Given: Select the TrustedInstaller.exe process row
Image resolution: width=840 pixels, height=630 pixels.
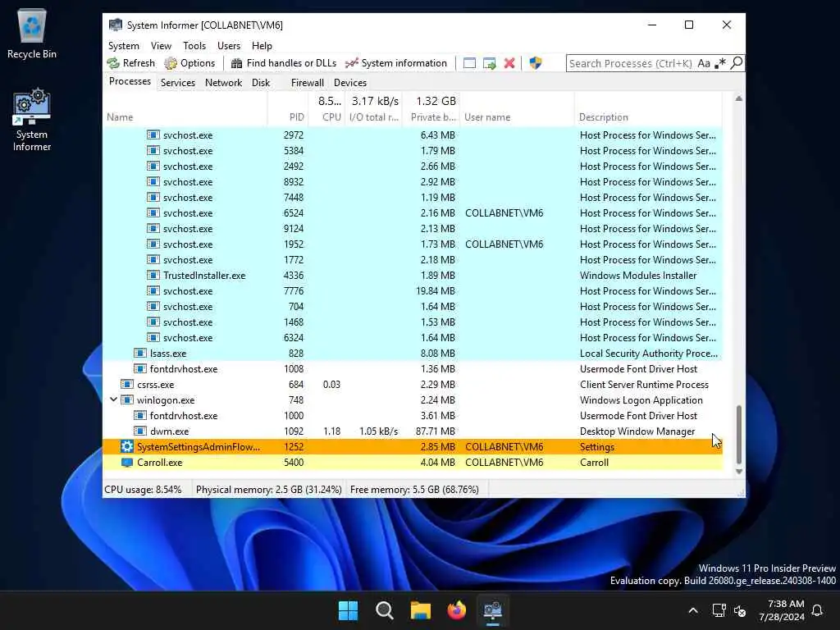Looking at the screenshot, I should click(413, 276).
